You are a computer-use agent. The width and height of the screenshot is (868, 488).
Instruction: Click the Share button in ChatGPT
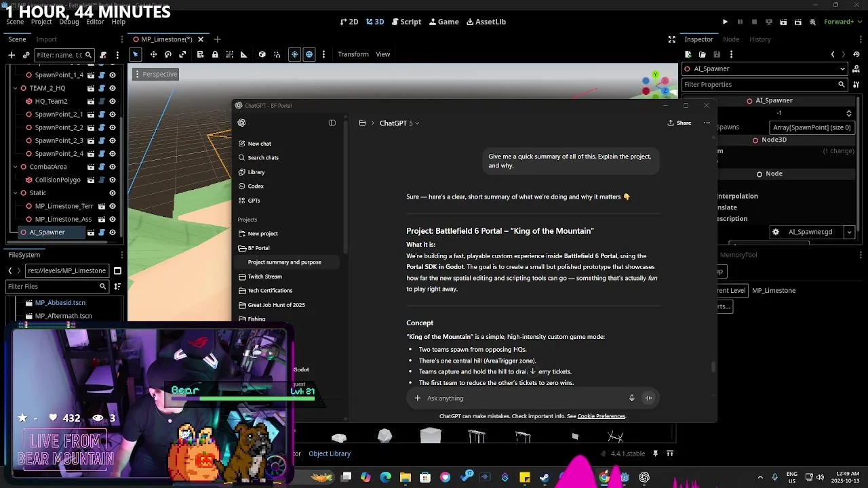click(679, 123)
